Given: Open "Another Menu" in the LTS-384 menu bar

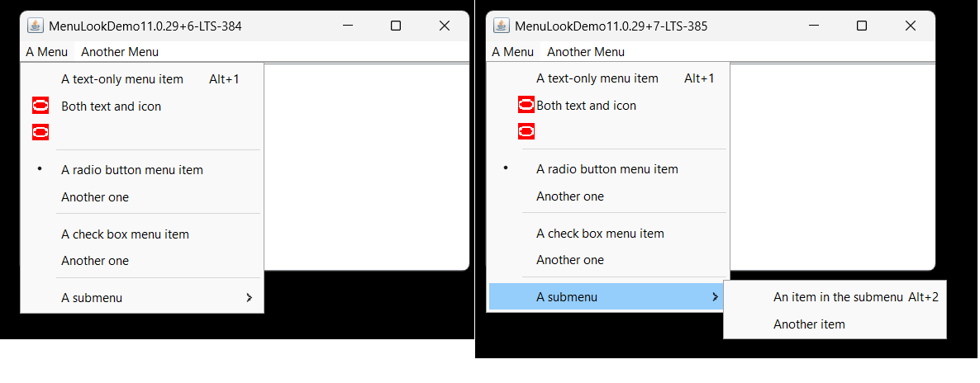Looking at the screenshot, I should point(120,52).
